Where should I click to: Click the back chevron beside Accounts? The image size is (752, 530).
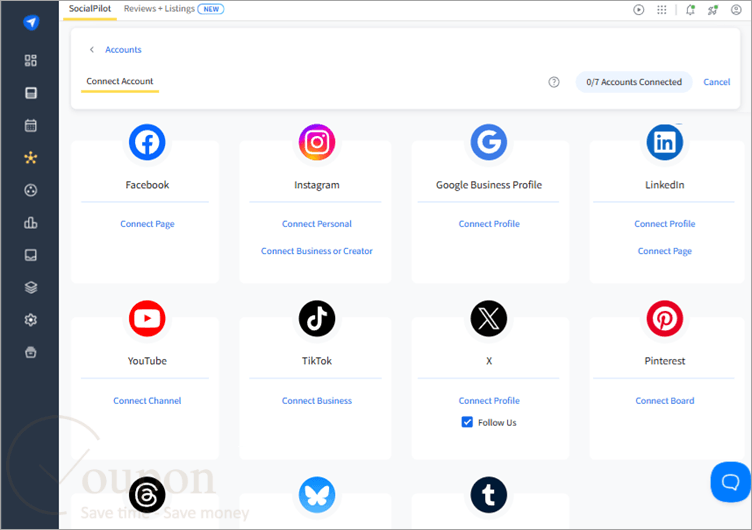[x=92, y=49]
